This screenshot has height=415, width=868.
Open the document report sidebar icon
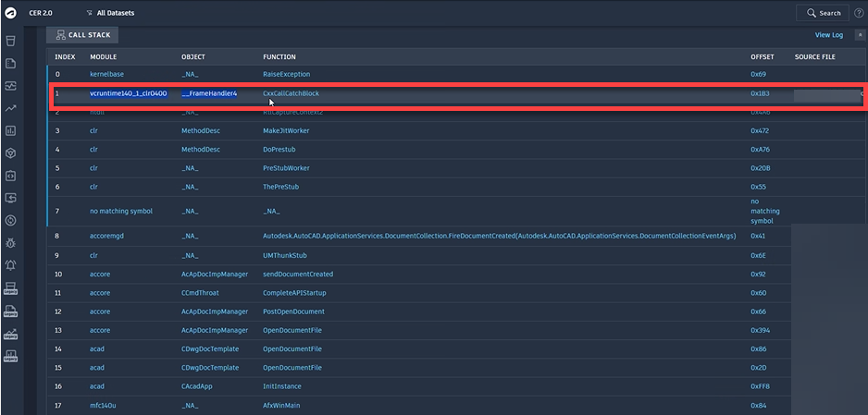(10, 64)
